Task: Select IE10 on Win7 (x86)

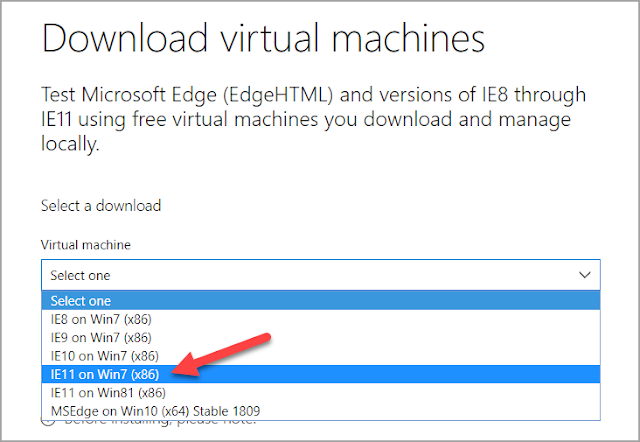Action: 320,356
